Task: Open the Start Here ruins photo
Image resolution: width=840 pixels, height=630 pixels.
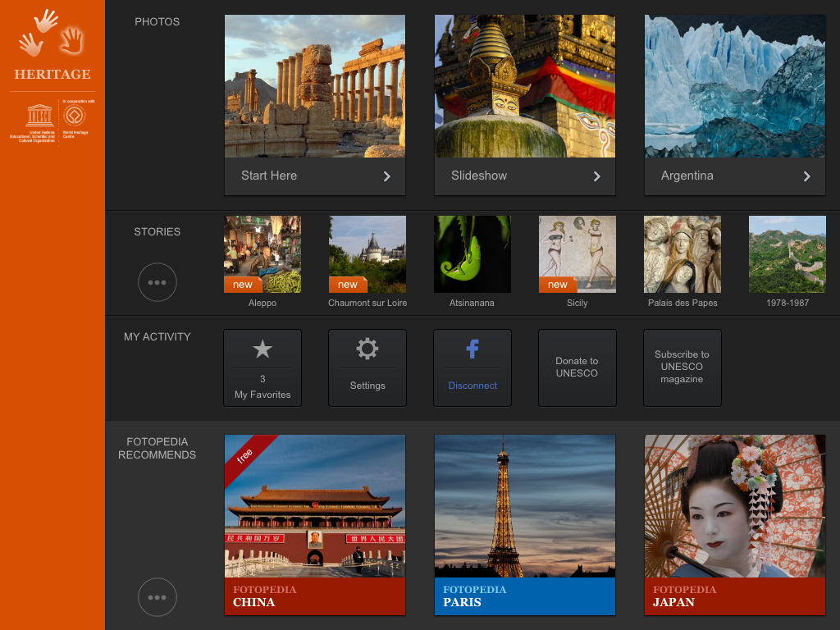Action: coord(315,86)
